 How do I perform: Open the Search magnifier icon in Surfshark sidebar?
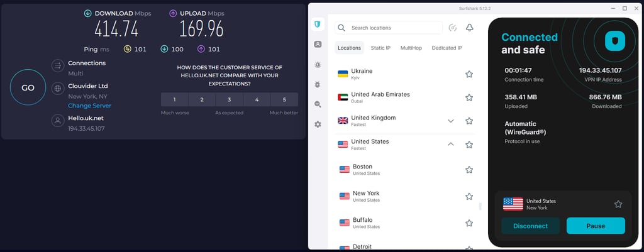318,104
